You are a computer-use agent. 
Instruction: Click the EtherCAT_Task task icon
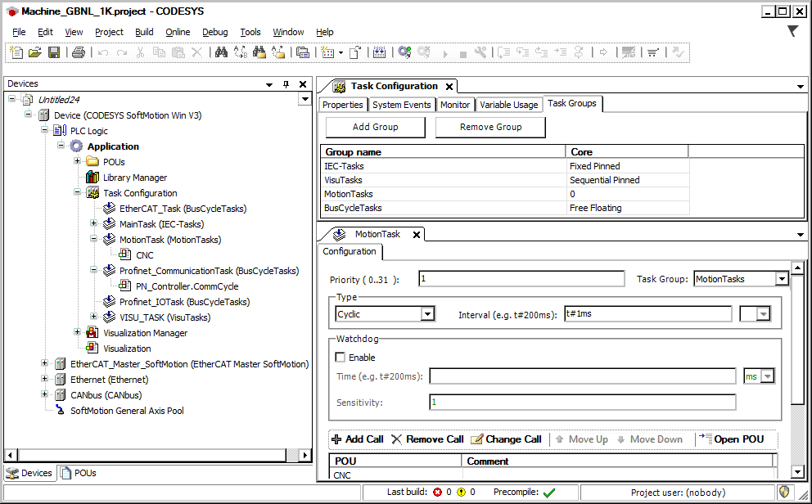pyautogui.click(x=109, y=208)
